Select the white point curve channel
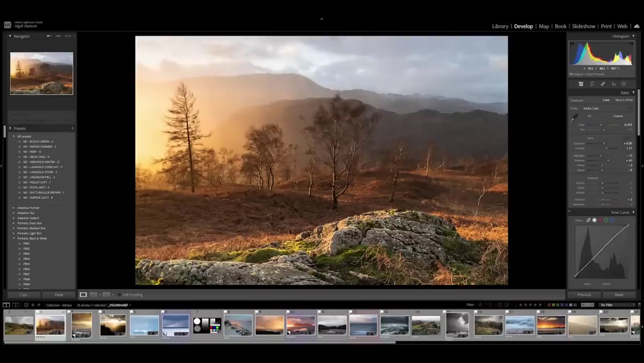 coord(594,220)
